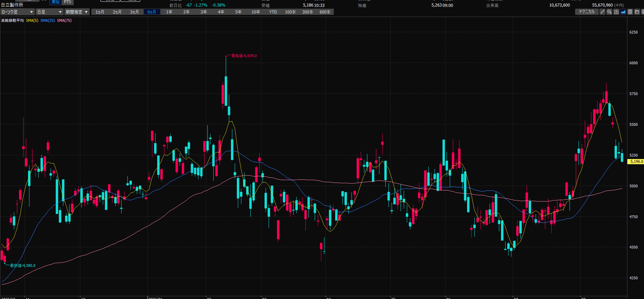Select the 2ヵ月 period

118,12
